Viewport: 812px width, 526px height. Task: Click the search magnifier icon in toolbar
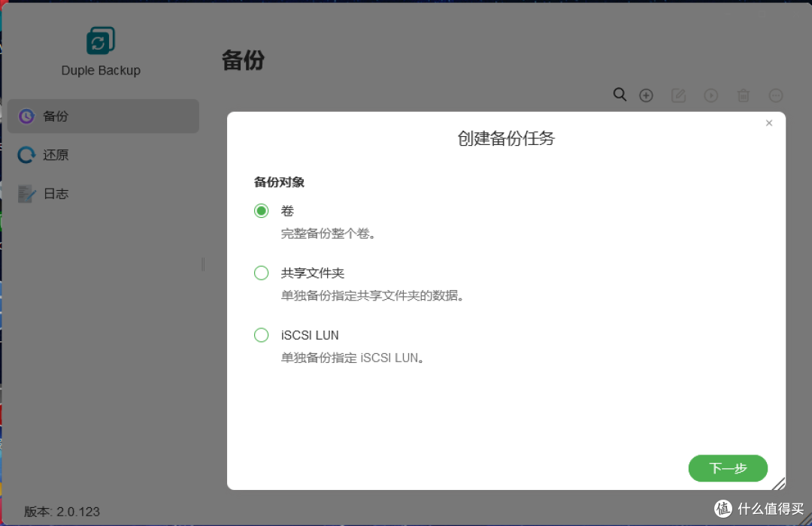[x=620, y=95]
